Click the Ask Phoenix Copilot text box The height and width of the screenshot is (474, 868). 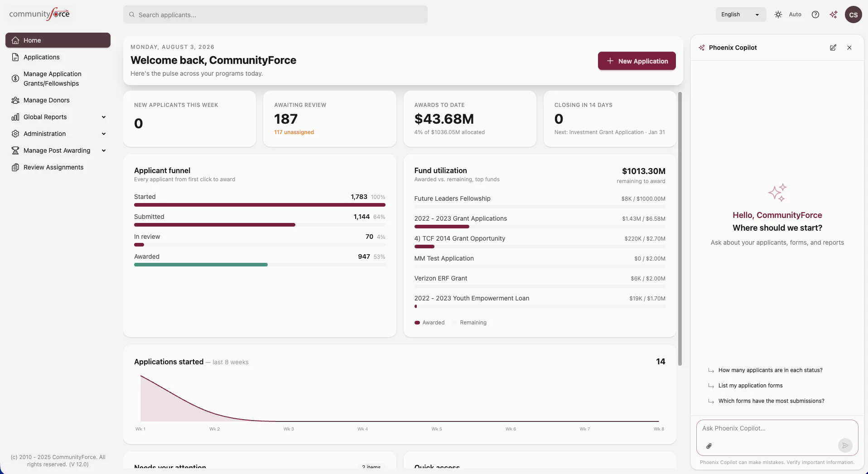[777, 428]
